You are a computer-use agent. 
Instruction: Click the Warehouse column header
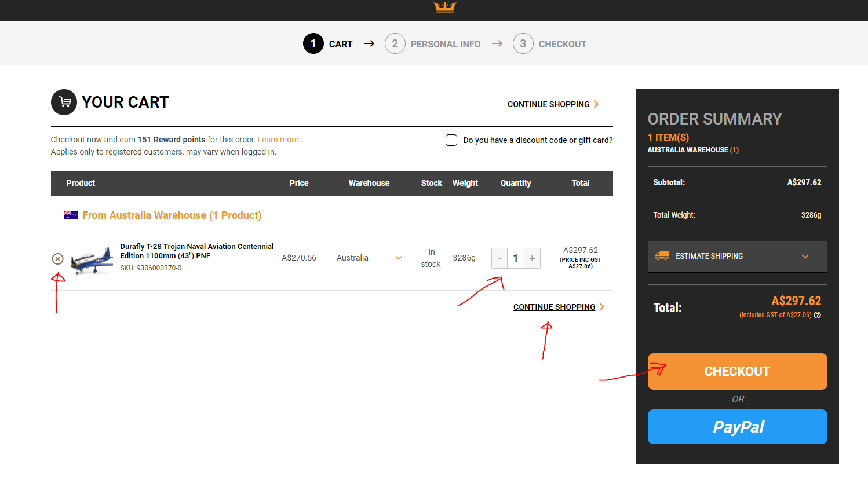[x=369, y=183]
